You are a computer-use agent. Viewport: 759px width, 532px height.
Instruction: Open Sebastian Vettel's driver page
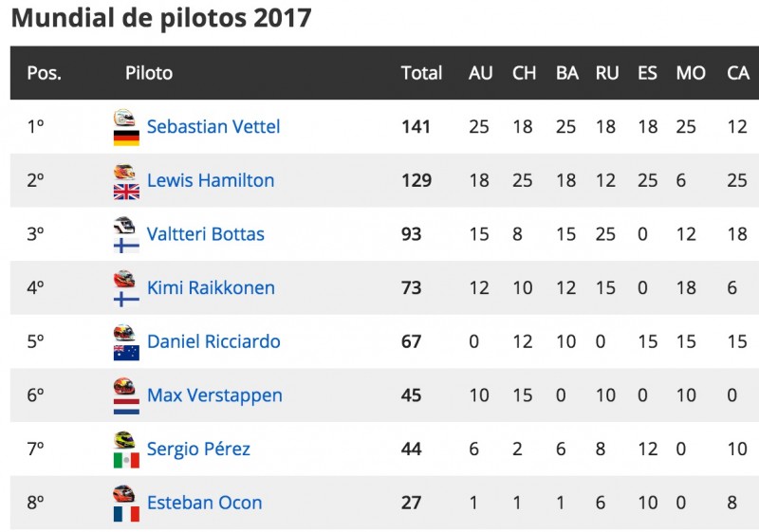(x=213, y=127)
